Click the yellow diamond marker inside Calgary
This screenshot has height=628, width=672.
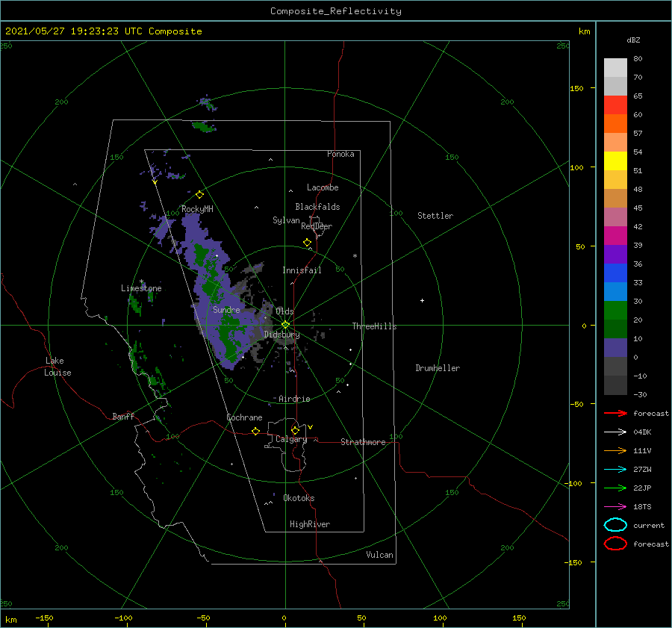[295, 430]
